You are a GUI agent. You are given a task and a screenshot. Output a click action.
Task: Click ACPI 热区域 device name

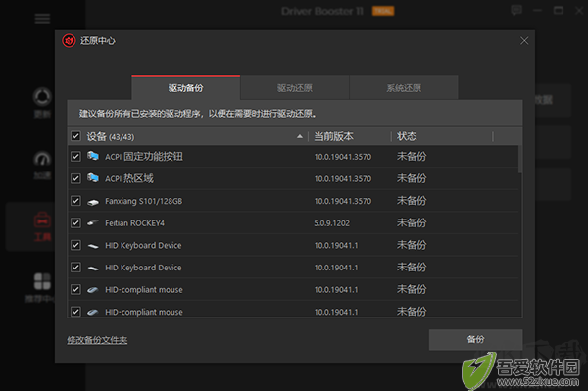(x=129, y=178)
